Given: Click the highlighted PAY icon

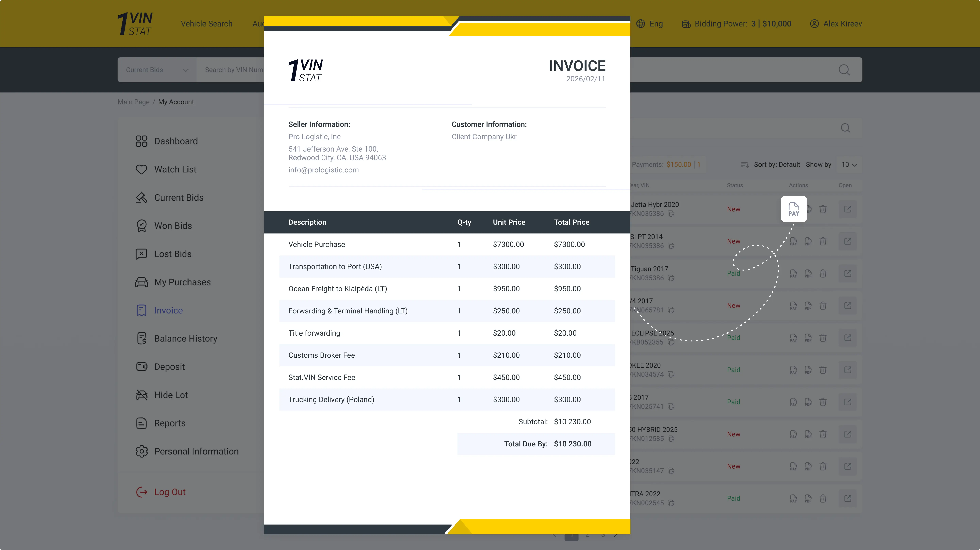Looking at the screenshot, I should click(x=794, y=209).
